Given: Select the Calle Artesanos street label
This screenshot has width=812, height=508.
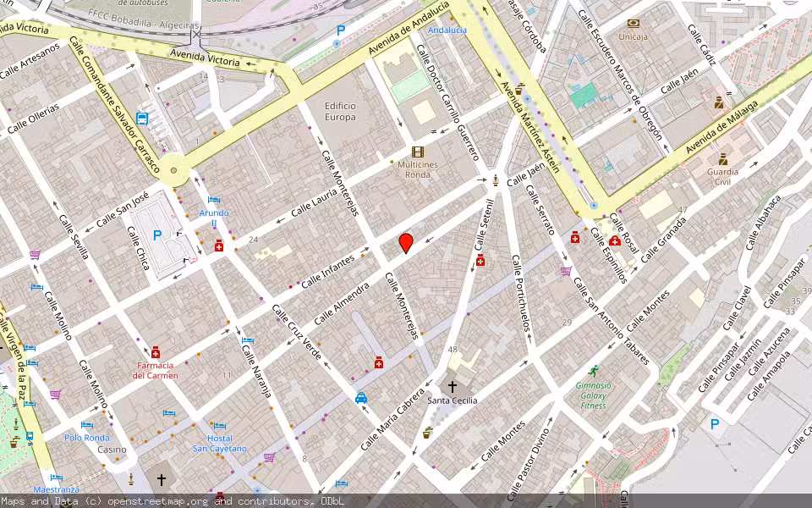Looking at the screenshot, I should [x=30, y=61].
